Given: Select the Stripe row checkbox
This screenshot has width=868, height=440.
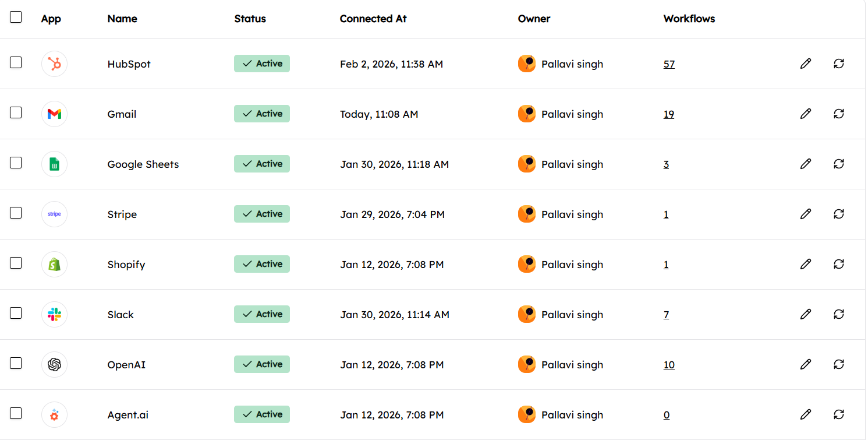Looking at the screenshot, I should tap(16, 213).
